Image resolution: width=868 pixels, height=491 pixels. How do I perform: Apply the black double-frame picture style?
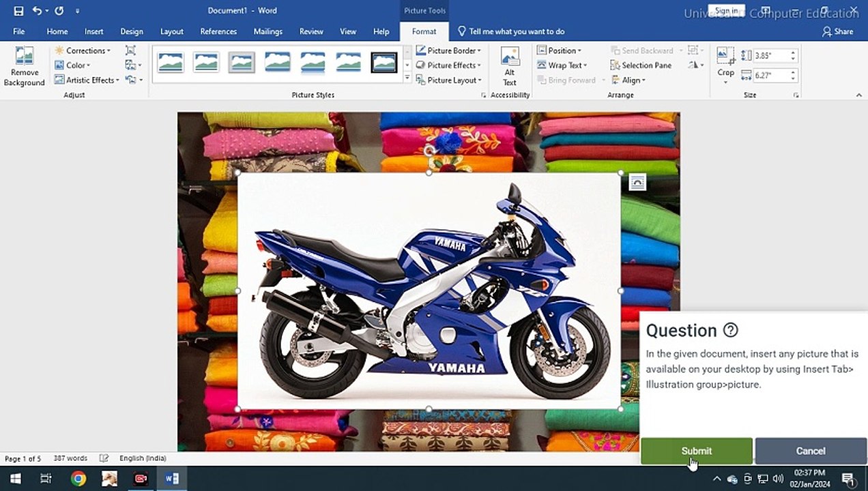click(x=384, y=63)
